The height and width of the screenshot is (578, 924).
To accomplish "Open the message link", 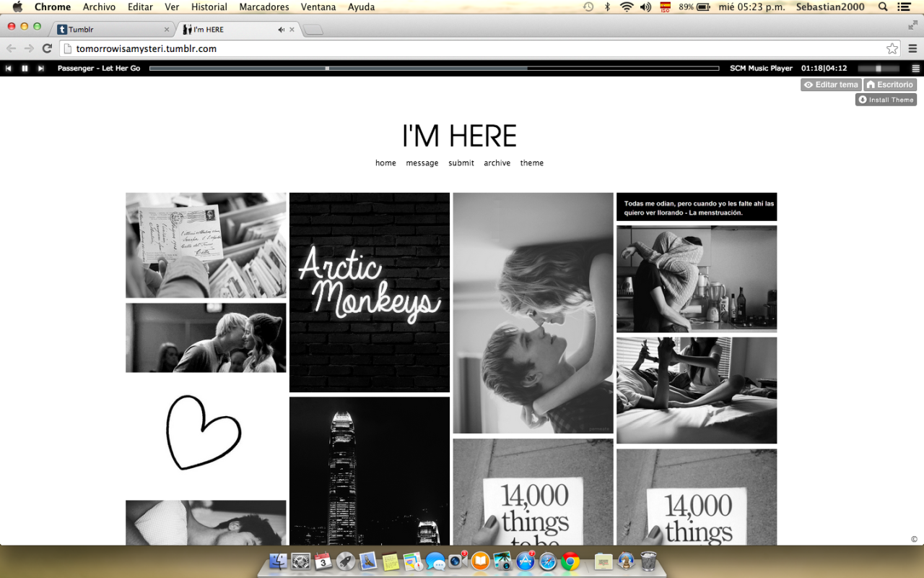I will (422, 163).
